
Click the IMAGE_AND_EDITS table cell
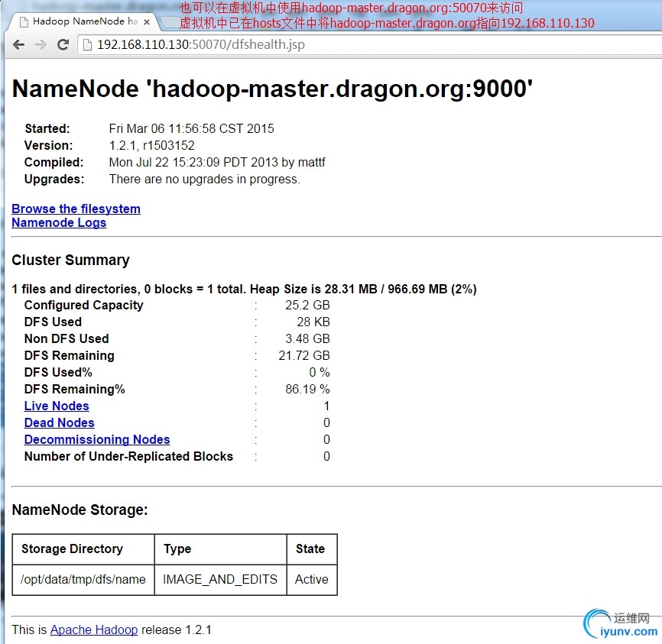click(220, 579)
